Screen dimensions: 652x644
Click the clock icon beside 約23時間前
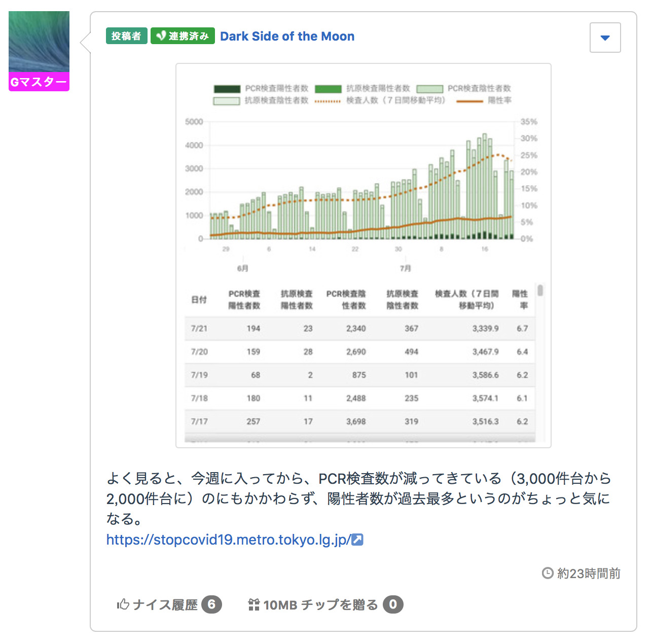coord(548,574)
